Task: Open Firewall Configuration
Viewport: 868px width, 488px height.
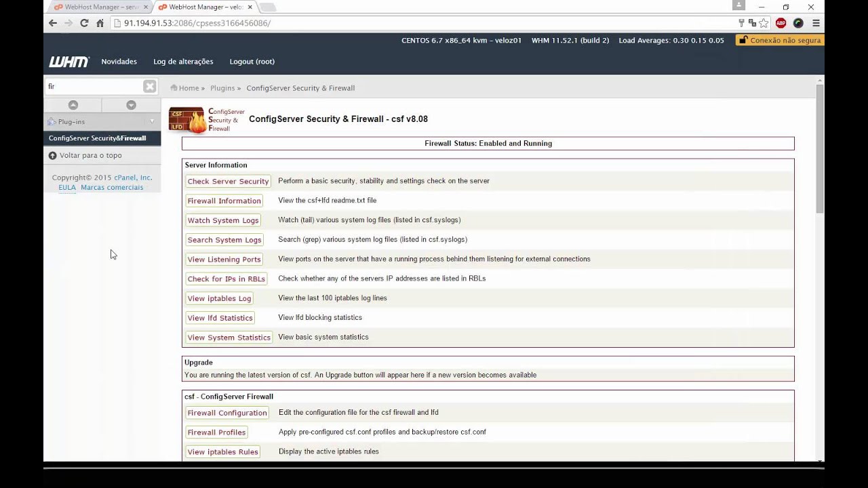Action: tap(227, 413)
